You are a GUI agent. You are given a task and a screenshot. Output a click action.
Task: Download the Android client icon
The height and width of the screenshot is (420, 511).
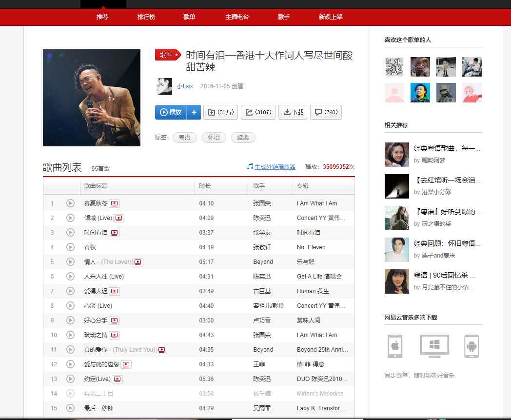click(471, 346)
